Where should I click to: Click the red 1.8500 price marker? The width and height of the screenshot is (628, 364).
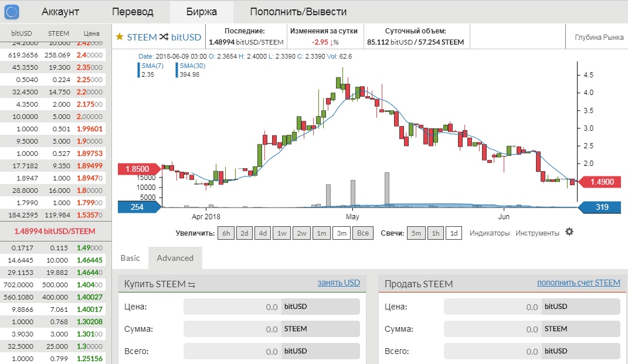coord(139,169)
